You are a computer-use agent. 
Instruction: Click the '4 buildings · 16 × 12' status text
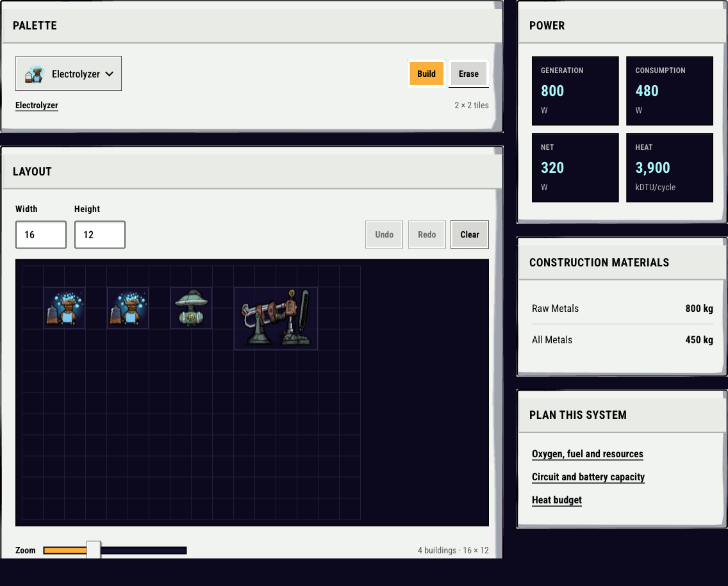[453, 550]
